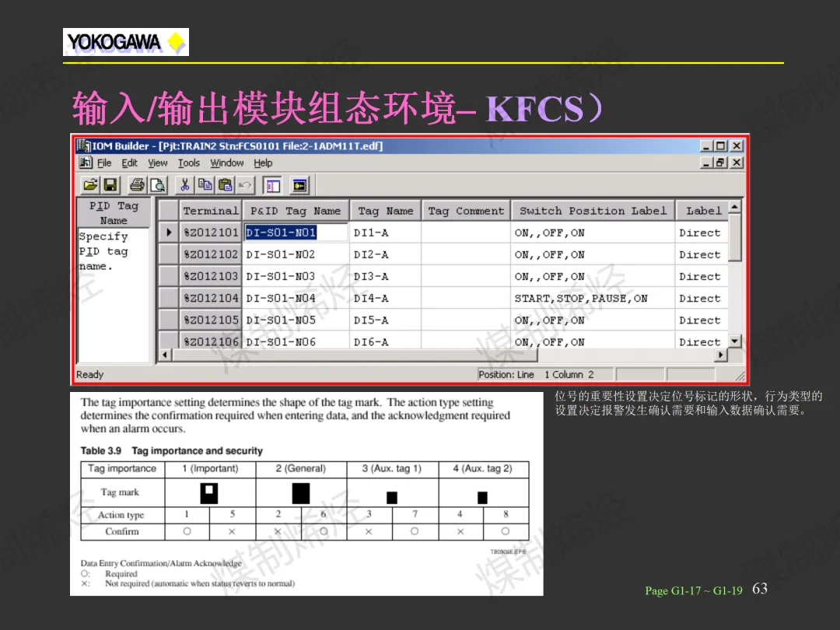Viewport: 840px width, 630px height.
Task: Click the Print toolbar icon
Action: [x=137, y=185]
